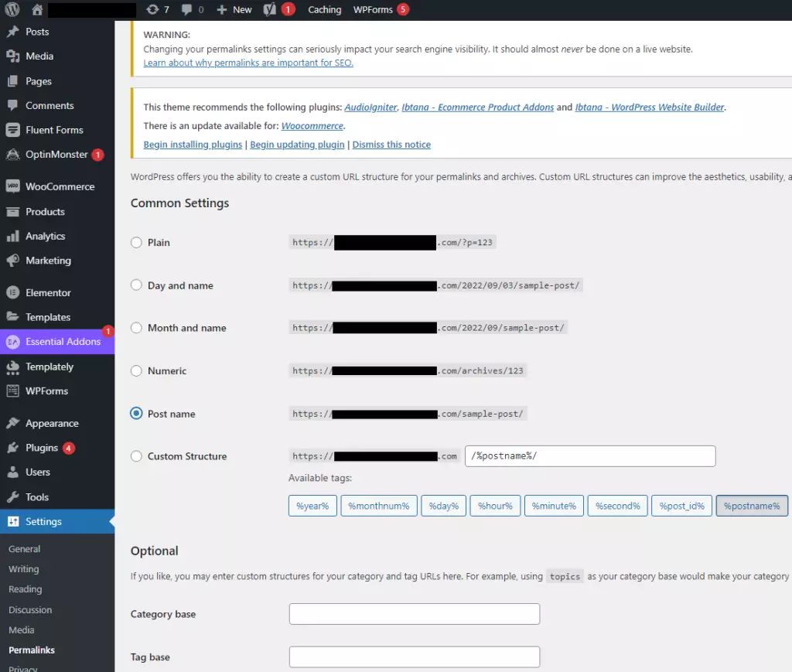Screen dimensions: 792x672
Task: Click Begin updating plugin link
Action: coord(297,145)
